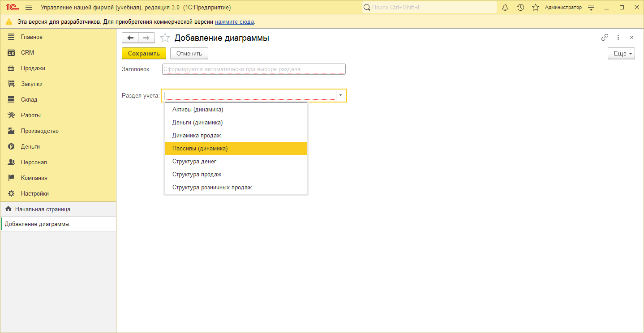The height and width of the screenshot is (333, 644).
Task: Open the 1C main menu hamburger icon
Action: [x=29, y=8]
